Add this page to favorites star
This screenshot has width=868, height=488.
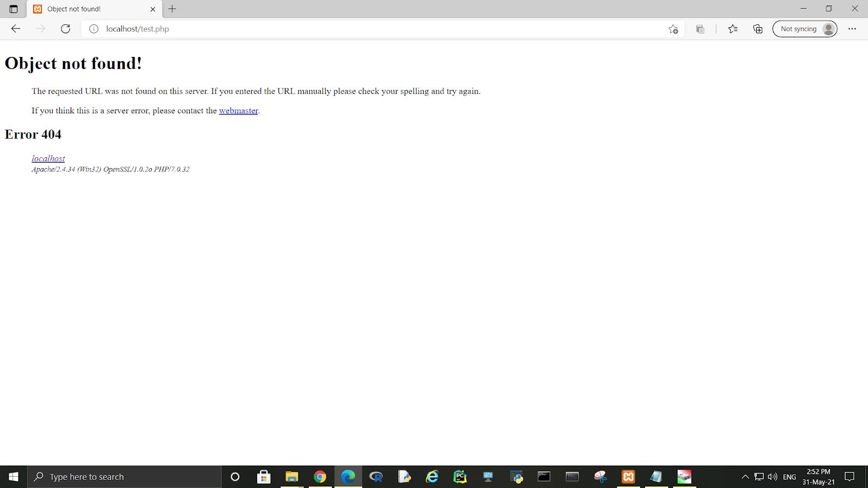click(x=673, y=29)
